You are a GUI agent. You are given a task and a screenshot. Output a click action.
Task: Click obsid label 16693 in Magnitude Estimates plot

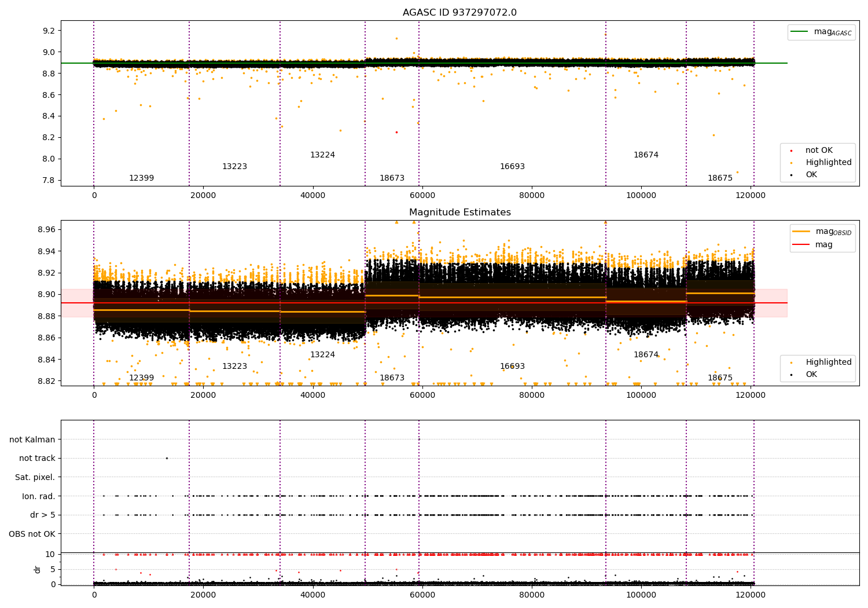[512, 367]
